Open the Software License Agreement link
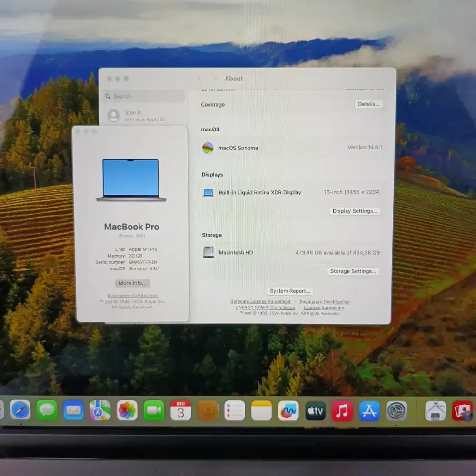Image resolution: width=476 pixels, height=476 pixels. point(260,301)
